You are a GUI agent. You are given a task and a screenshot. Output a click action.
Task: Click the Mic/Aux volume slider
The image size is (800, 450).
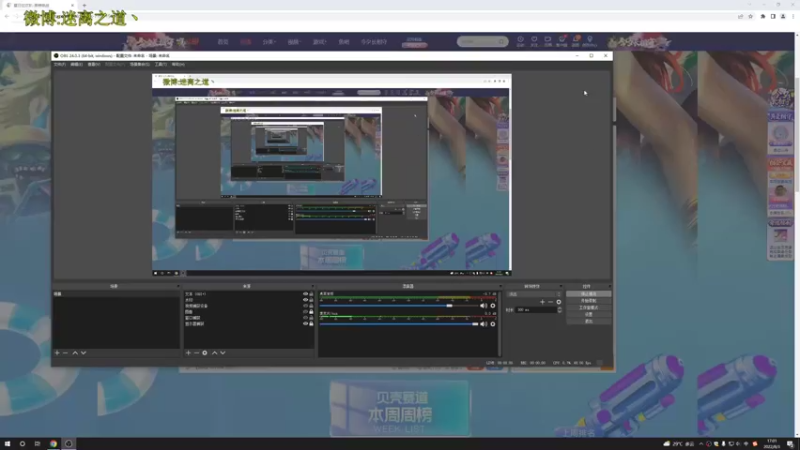pos(399,324)
